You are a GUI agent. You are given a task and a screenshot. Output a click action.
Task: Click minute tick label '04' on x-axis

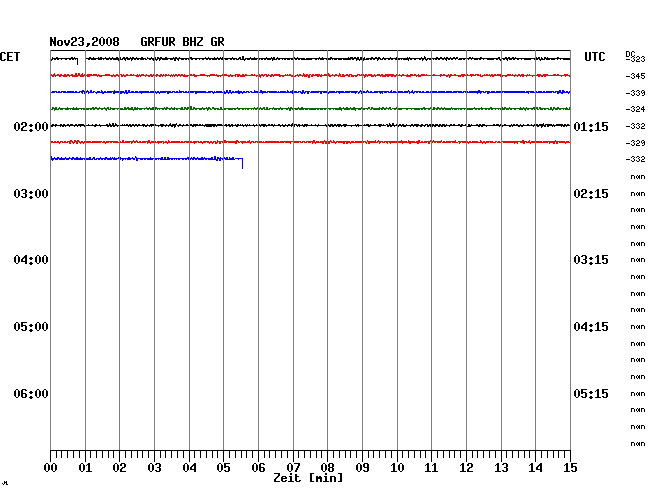tap(189, 468)
